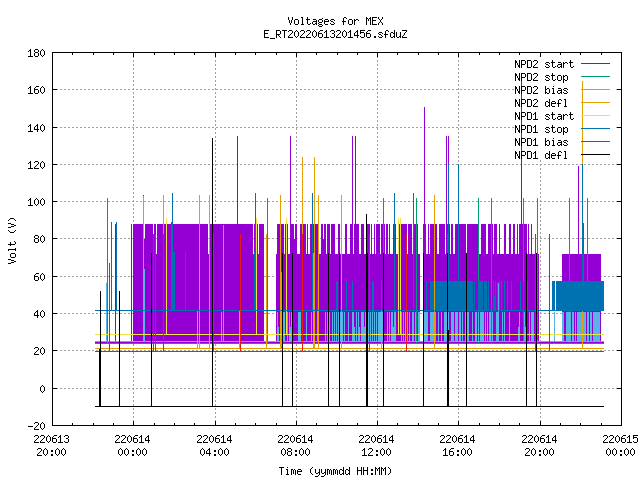This screenshot has width=640, height=480.
Task: Click the NPD2 stop legend label
Action: point(541,77)
